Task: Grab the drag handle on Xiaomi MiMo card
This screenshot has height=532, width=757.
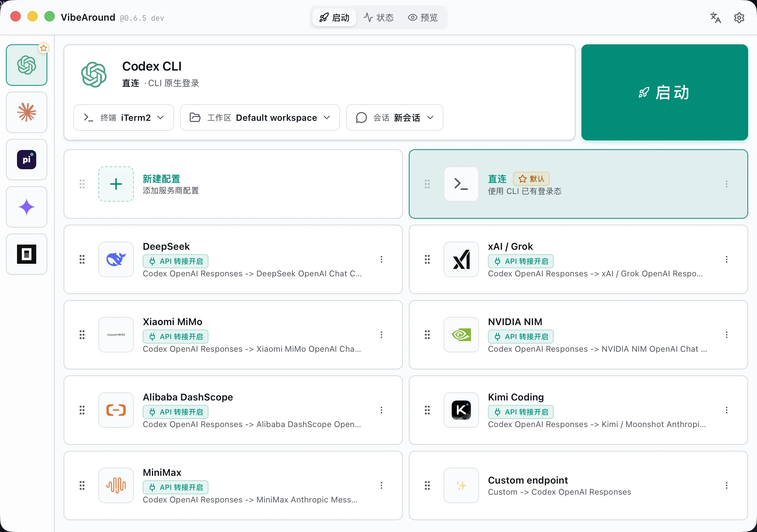Action: (82, 335)
